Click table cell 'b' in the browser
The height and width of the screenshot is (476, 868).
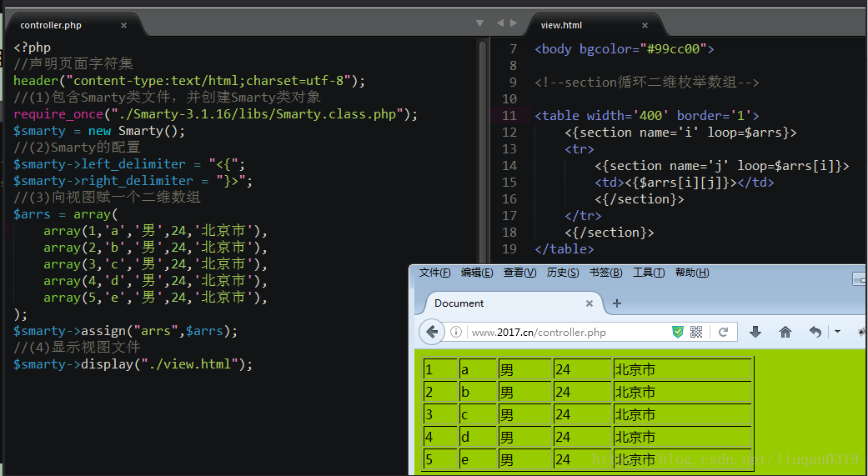pos(478,392)
